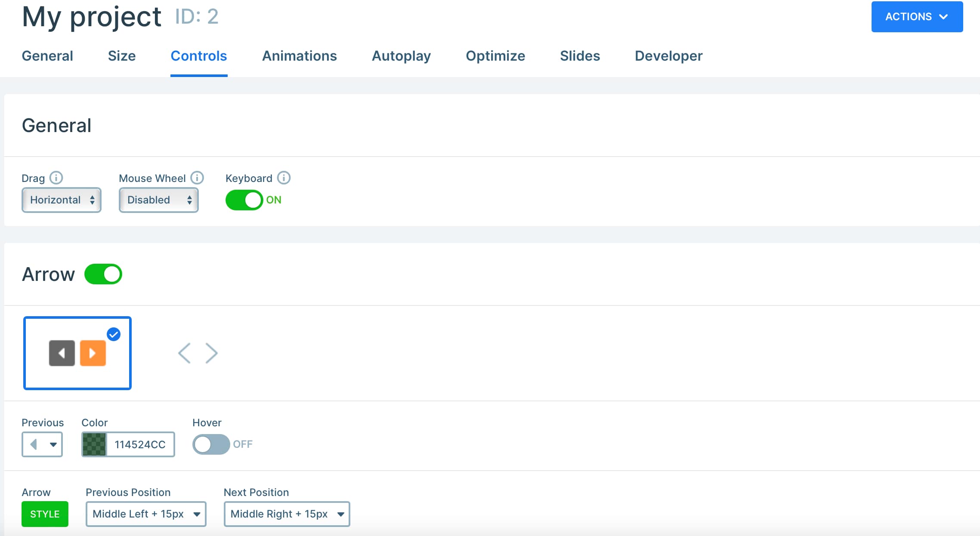Image resolution: width=980 pixels, height=536 pixels.
Task: Switch to the Autoplay tab
Action: (401, 56)
